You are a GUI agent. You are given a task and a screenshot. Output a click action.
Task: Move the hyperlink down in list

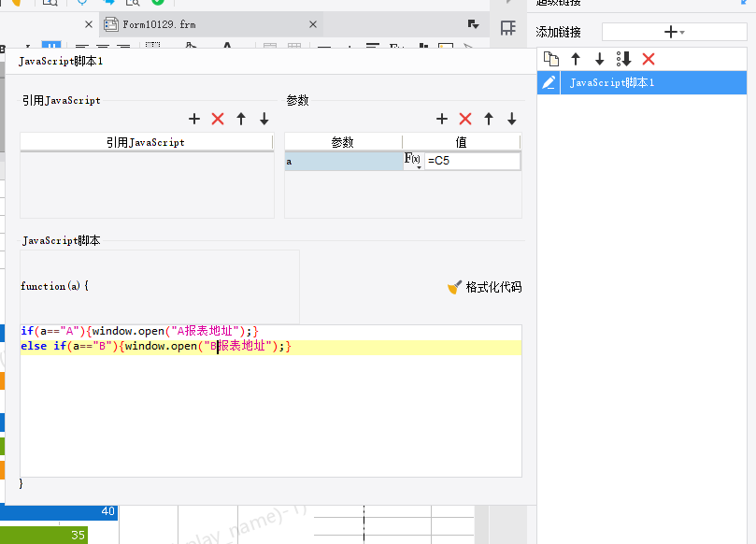tap(600, 59)
